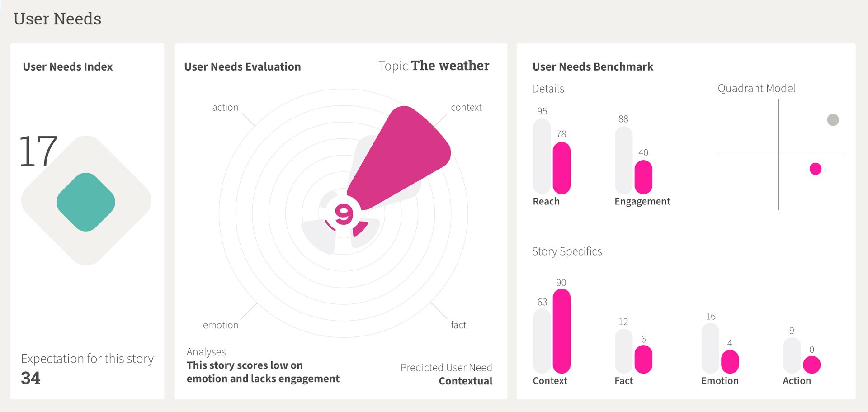The height and width of the screenshot is (412, 868).
Task: Click the Predicted User Need 'Contextual' text
Action: (x=465, y=381)
